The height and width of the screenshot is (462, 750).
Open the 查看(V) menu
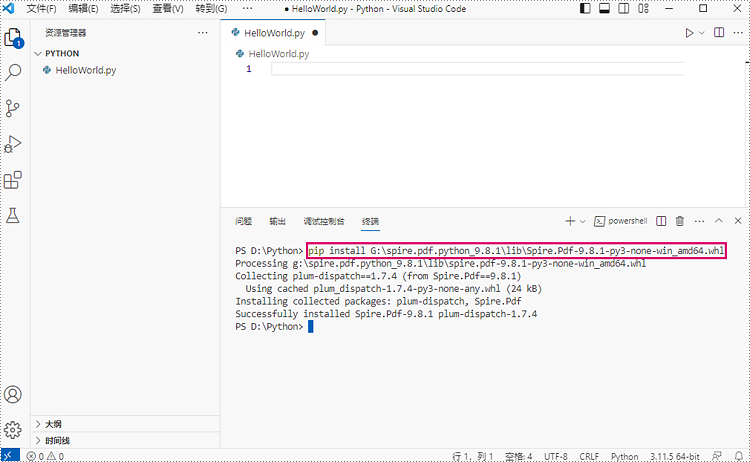point(168,9)
